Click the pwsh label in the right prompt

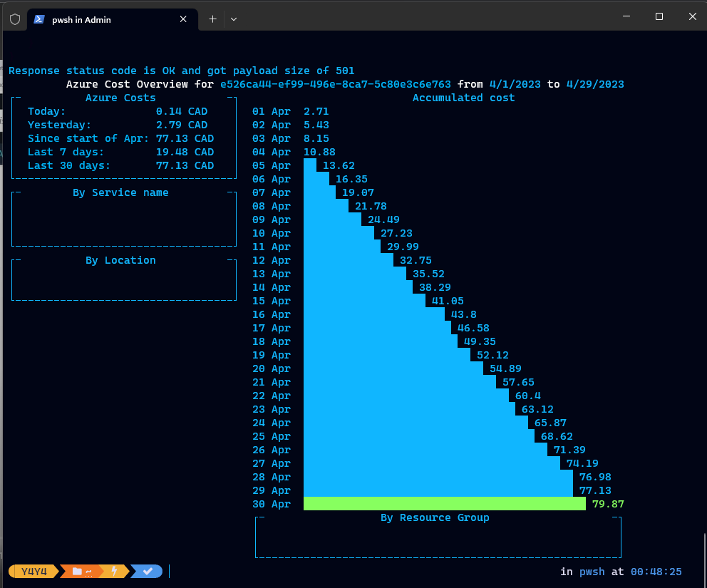point(592,572)
